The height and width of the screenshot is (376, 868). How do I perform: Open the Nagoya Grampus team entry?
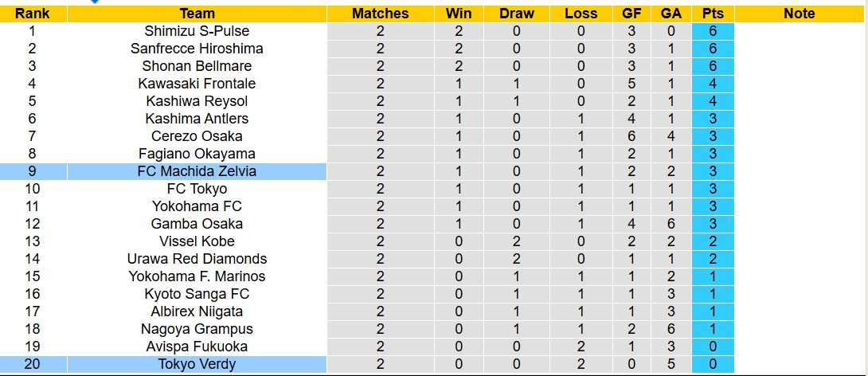[197, 329]
